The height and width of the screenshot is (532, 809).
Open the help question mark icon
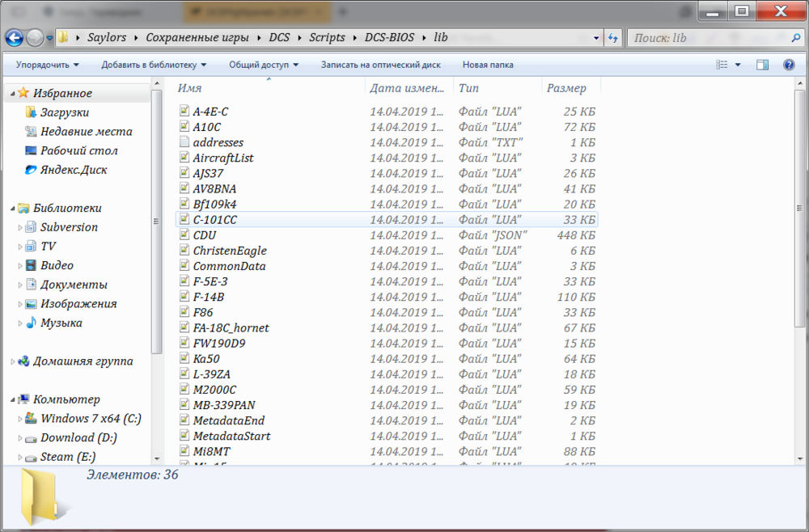[788, 65]
